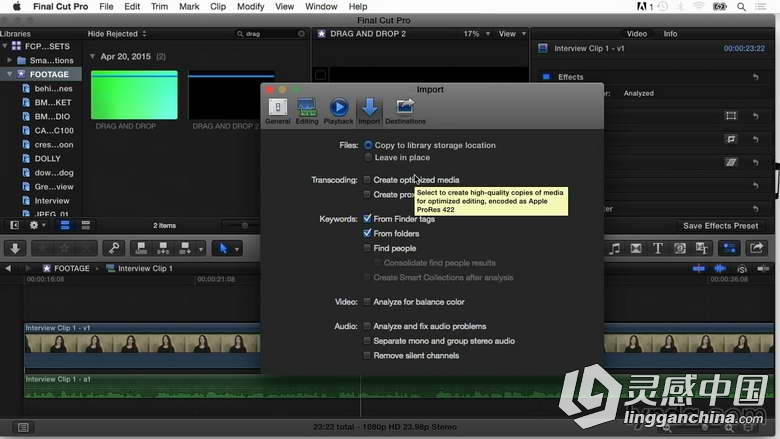Select the DRAG AND DROP green thumbnail
780x439 pixels.
[134, 95]
